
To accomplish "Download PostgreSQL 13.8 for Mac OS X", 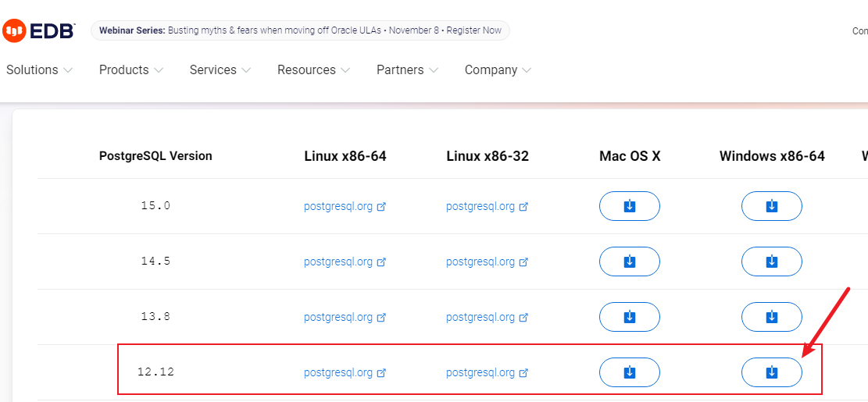I will click(629, 317).
